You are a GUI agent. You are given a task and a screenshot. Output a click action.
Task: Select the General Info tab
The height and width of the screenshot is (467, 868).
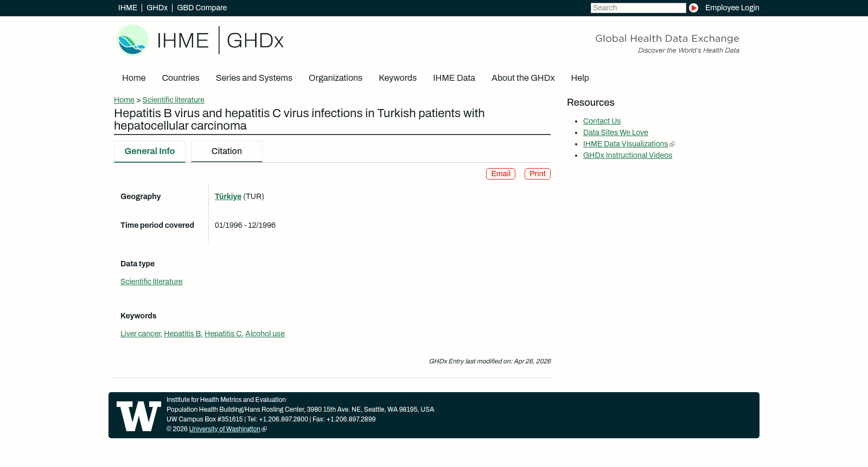pos(150,151)
